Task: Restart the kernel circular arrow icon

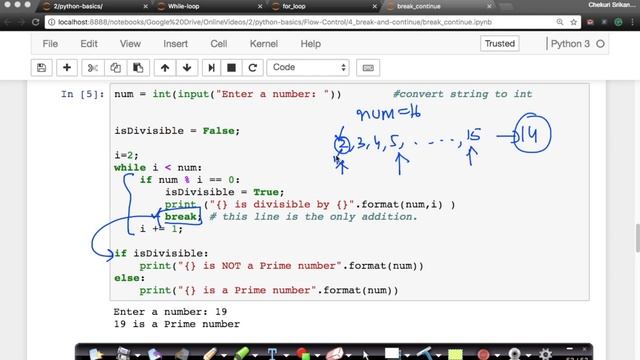Action: [x=253, y=68]
